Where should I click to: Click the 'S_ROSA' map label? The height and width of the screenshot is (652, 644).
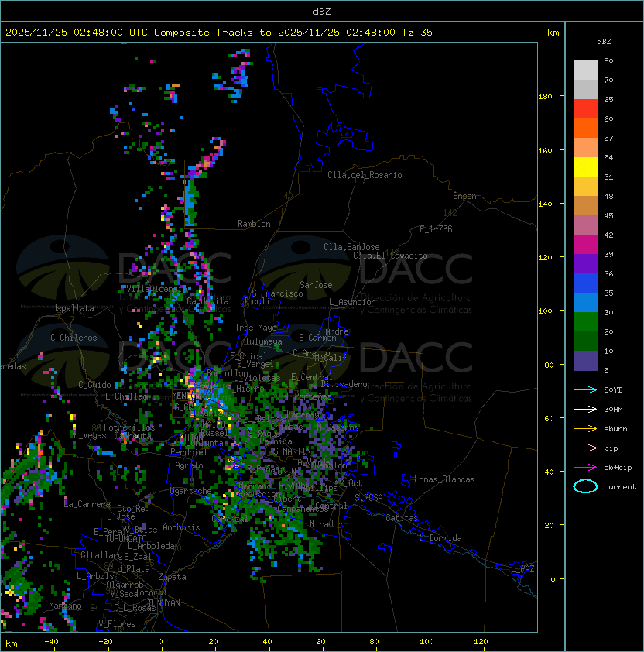pos(368,498)
